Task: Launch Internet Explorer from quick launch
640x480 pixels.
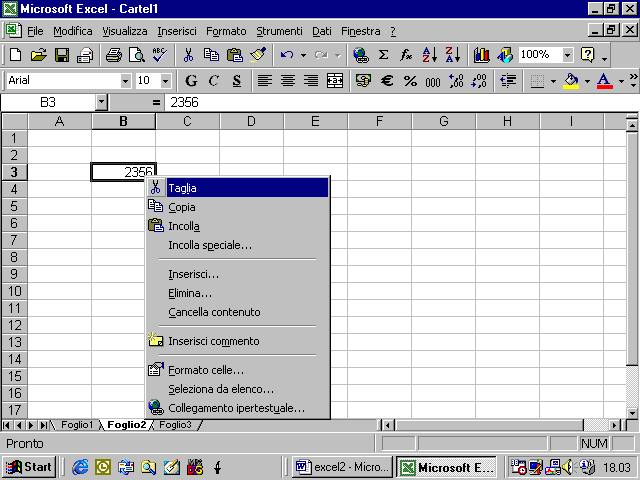Action: coord(80,467)
